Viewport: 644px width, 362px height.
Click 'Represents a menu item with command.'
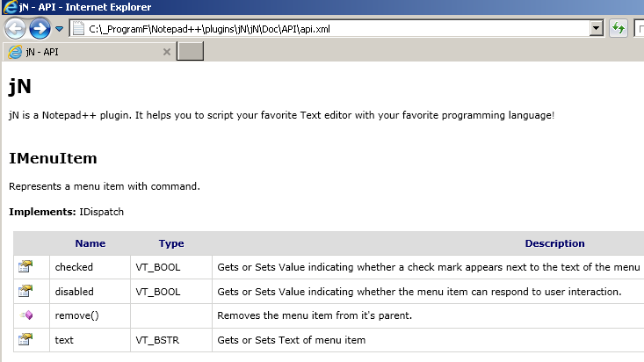105,186
